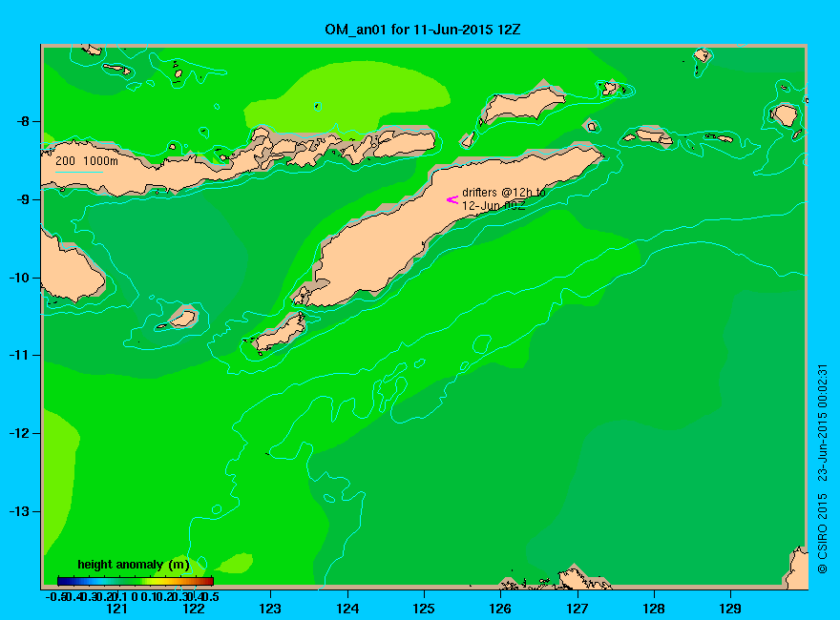Click the magenta drifter arrow marker
This screenshot has width=840, height=620.
452,199
